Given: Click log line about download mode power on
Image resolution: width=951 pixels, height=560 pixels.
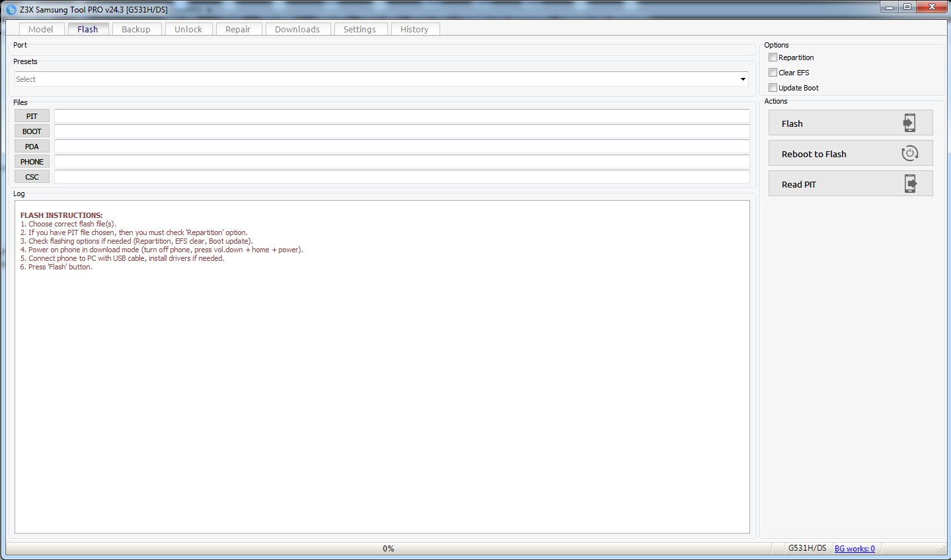Looking at the screenshot, I should click(162, 250).
